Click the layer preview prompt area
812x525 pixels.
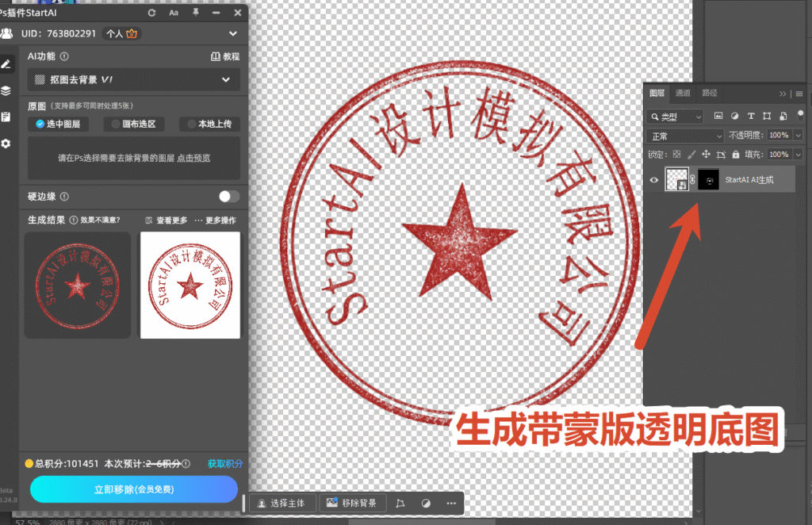coord(133,158)
